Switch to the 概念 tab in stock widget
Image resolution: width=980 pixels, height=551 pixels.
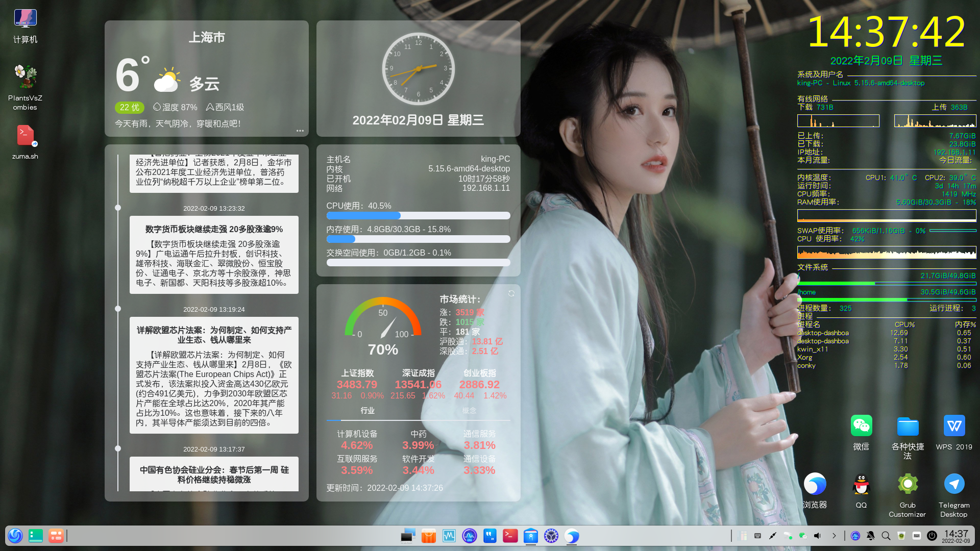[469, 410]
